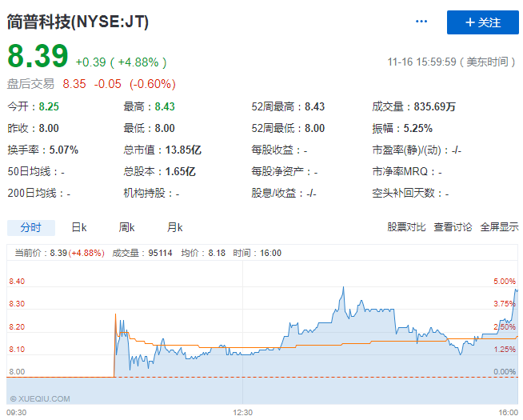
Task: Click the timestamp 11-16 15:59:59
Action: [421, 62]
